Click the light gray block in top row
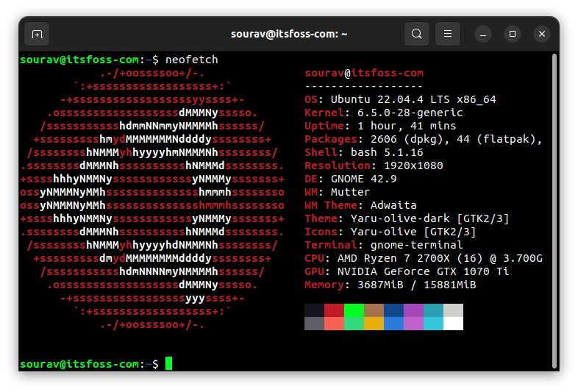 [x=453, y=310]
